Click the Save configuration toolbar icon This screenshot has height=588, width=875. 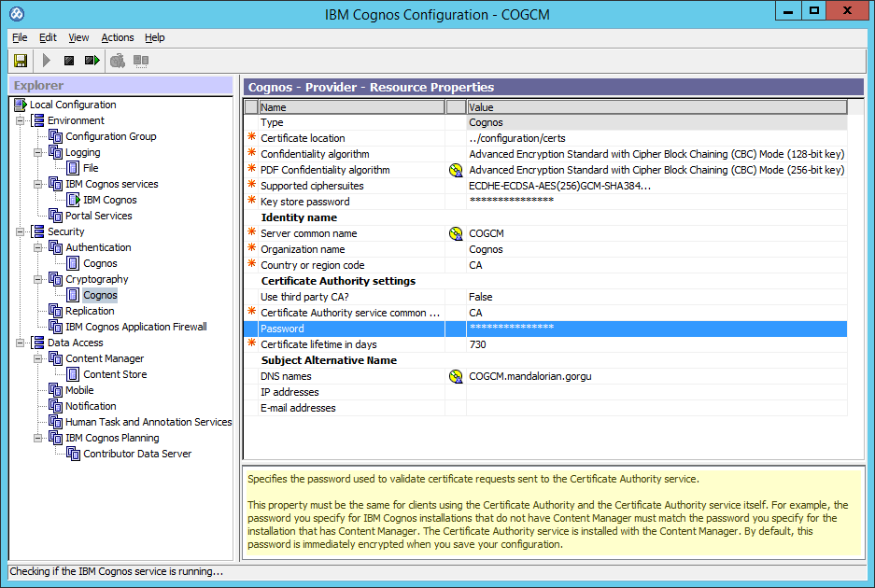(21, 61)
